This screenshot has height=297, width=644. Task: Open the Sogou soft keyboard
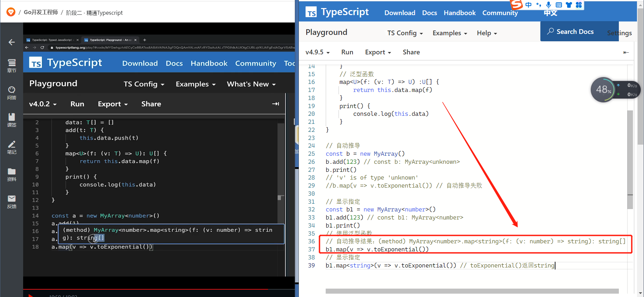(559, 5)
